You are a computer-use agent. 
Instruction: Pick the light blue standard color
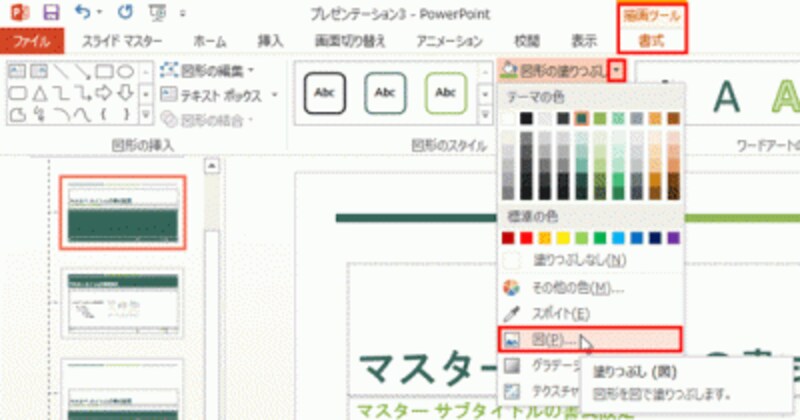click(618, 238)
